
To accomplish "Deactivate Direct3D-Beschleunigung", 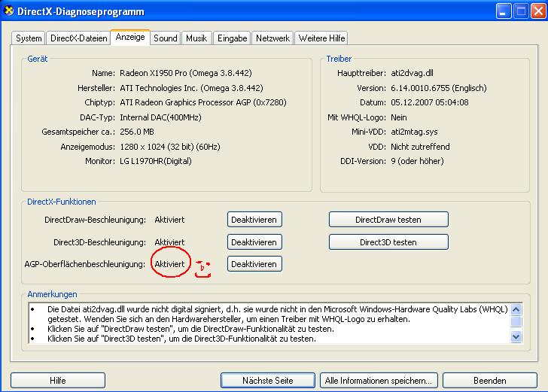I will (x=254, y=242).
